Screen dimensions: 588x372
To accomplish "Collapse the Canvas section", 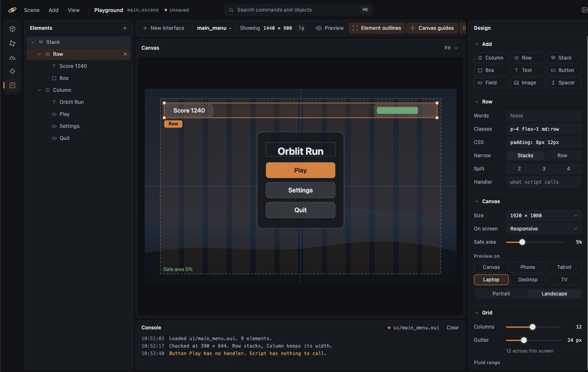I will click(477, 201).
